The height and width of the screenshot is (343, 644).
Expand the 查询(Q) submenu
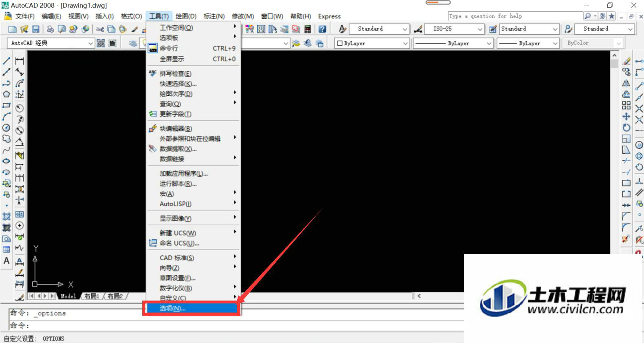click(x=194, y=104)
